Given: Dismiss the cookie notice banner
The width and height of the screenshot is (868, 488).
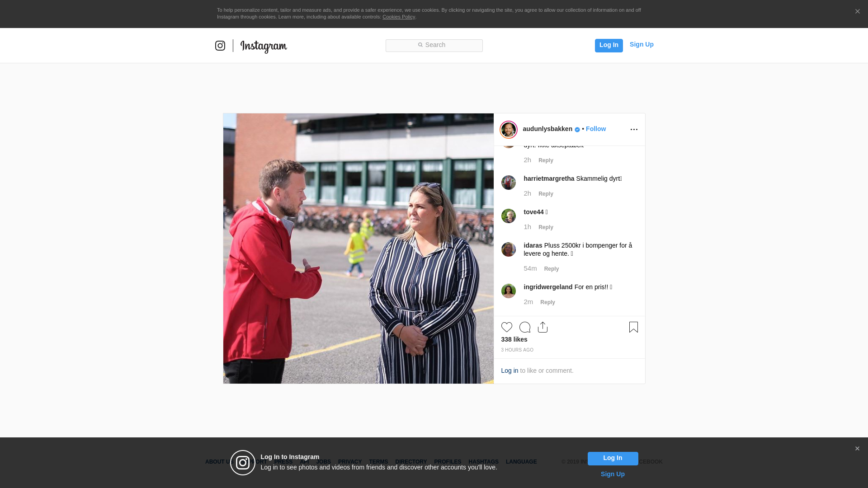Looking at the screenshot, I should [x=857, y=12].
